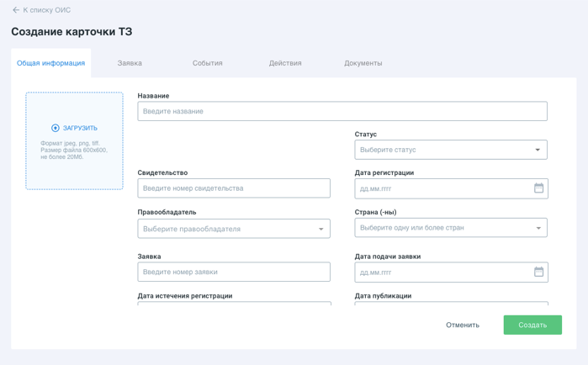Click the Дата регистрации date field
The image size is (588, 365).
[x=442, y=188]
